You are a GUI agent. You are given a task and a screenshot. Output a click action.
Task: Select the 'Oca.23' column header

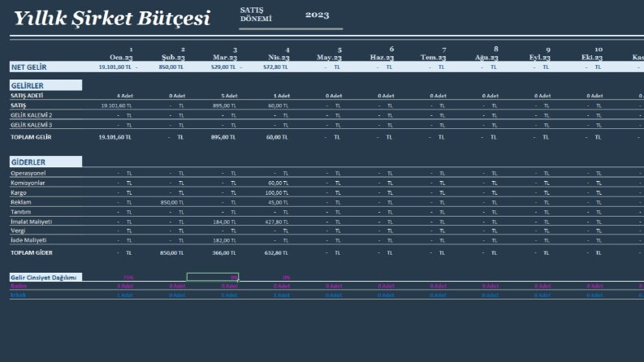(121, 58)
